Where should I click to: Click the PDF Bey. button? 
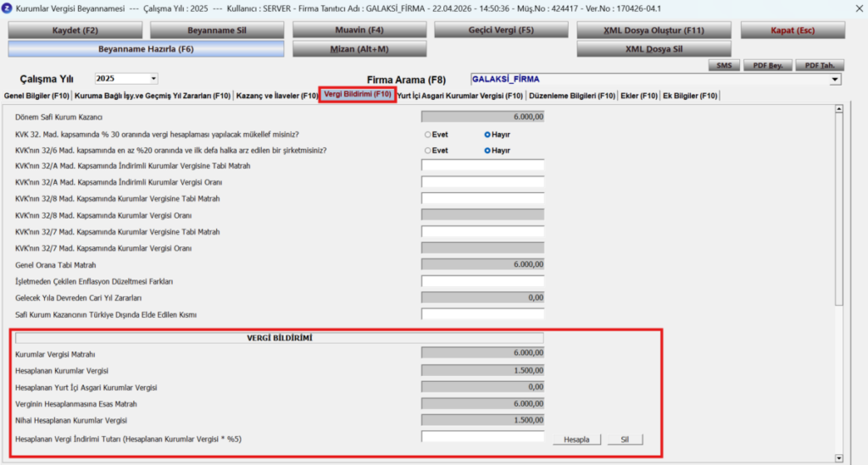coord(768,65)
